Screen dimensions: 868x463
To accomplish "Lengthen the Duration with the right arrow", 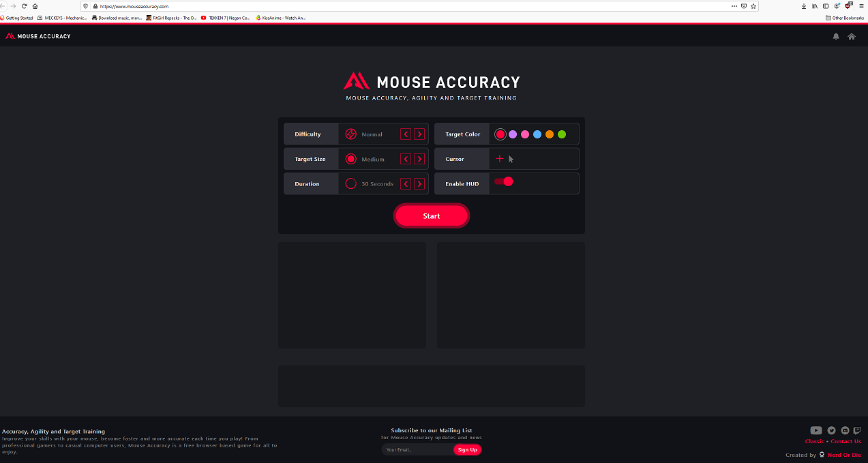I will click(419, 183).
